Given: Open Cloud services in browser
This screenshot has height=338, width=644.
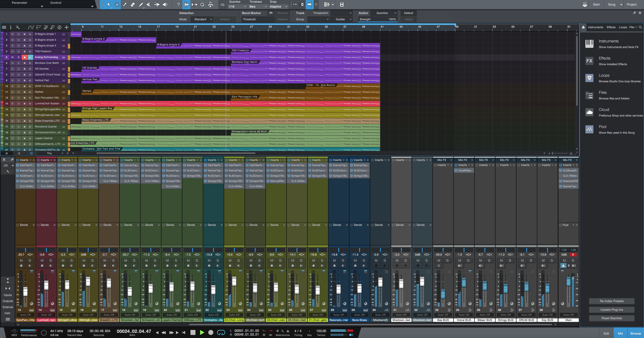Looking at the screenshot, I should 614,112.
